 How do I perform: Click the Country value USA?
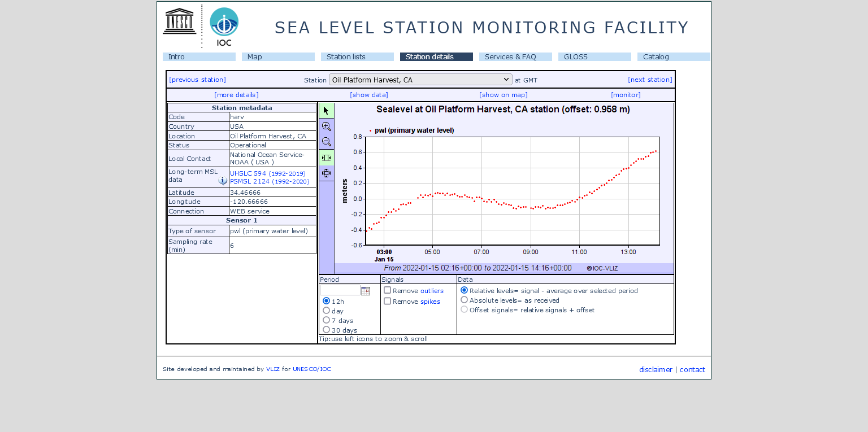coord(237,126)
